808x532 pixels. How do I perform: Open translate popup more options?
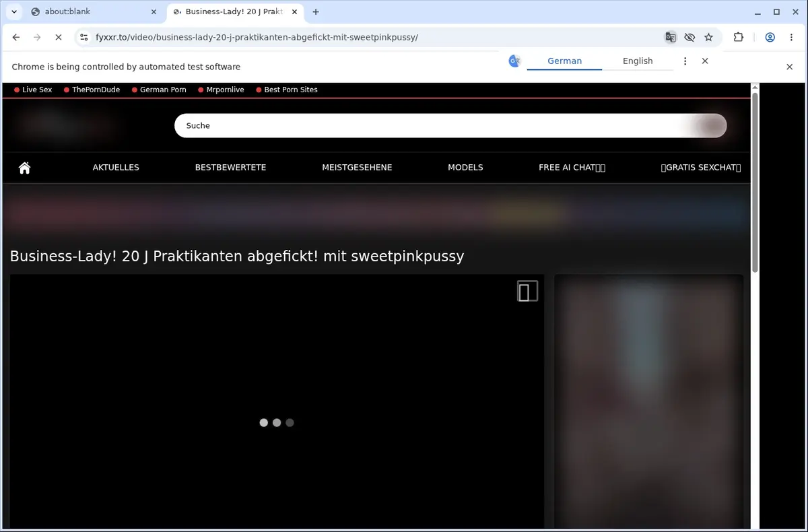(x=685, y=61)
